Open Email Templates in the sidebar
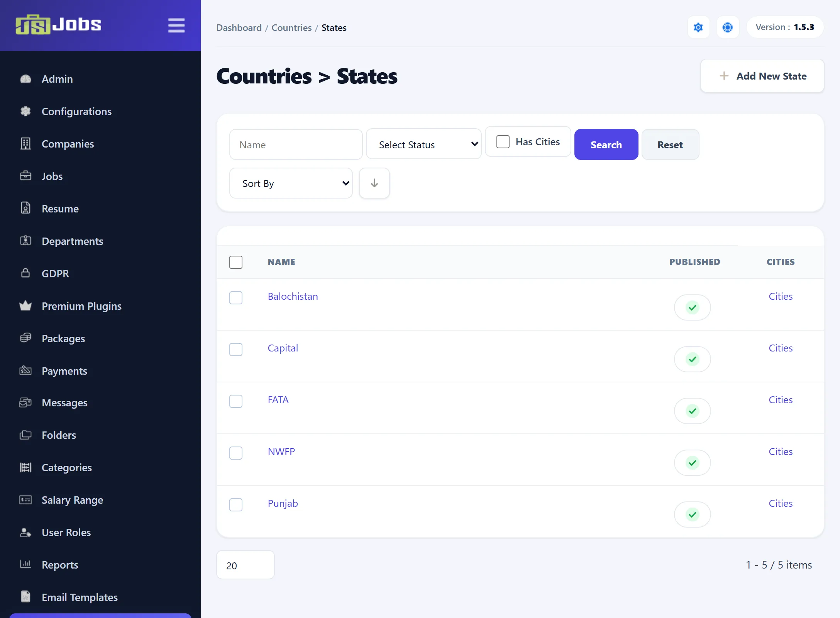840x618 pixels. coord(80,597)
